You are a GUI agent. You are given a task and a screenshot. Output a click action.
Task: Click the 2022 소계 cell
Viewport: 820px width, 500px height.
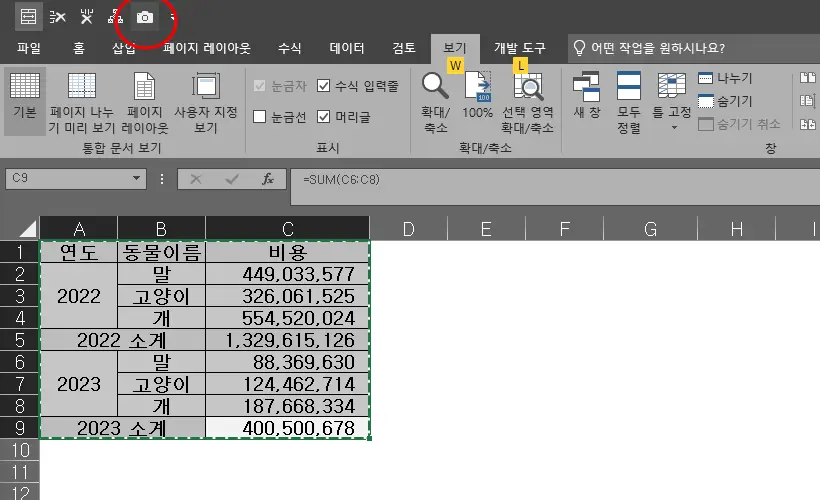pos(122,340)
